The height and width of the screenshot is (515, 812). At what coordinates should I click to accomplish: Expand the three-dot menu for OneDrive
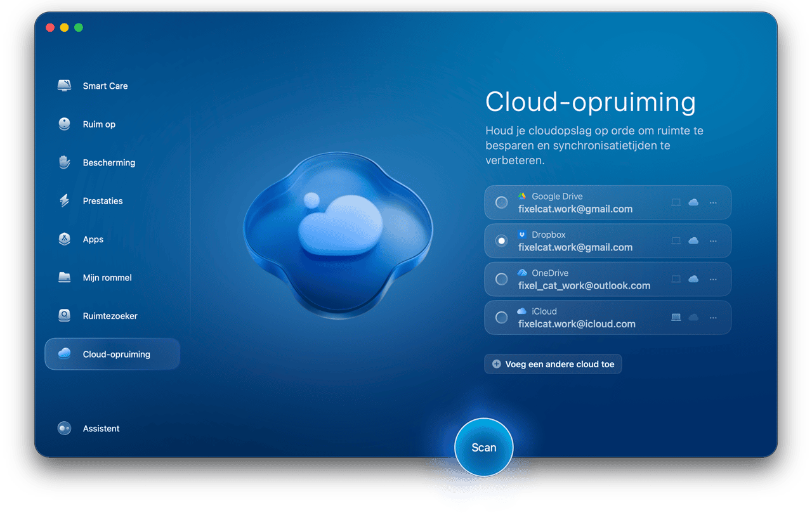point(713,279)
